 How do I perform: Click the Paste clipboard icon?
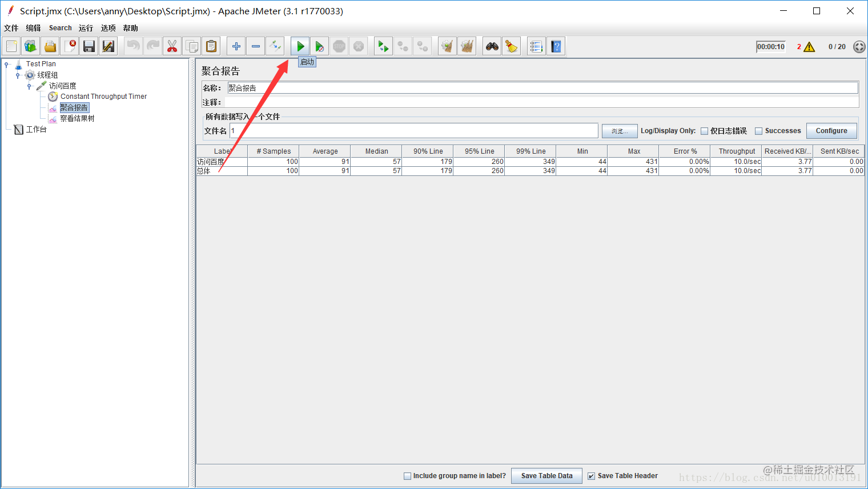point(211,46)
